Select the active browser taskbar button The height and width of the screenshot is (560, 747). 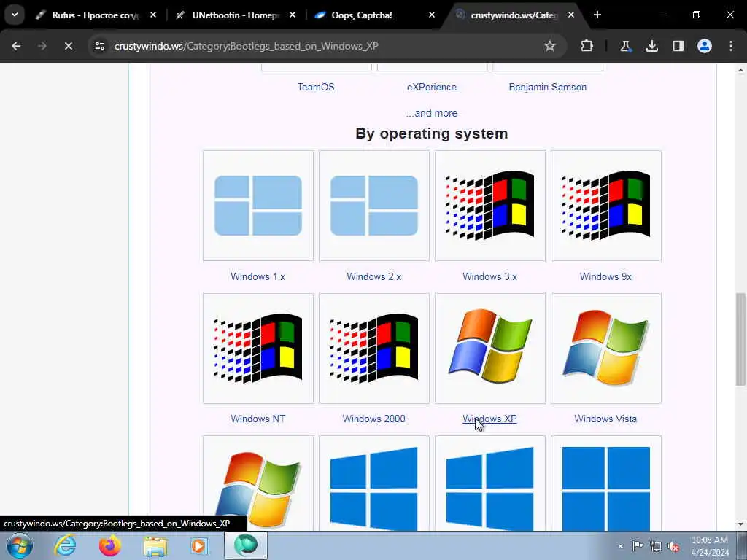[x=246, y=545]
